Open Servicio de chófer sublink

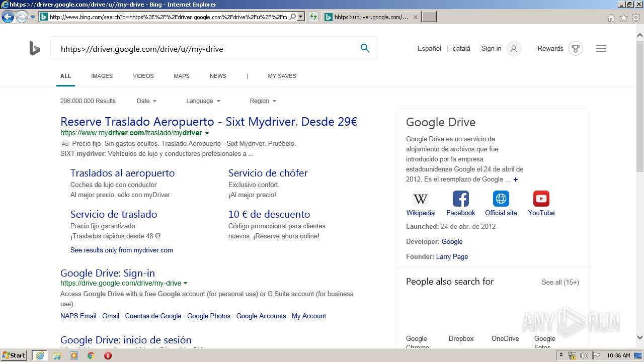268,173
